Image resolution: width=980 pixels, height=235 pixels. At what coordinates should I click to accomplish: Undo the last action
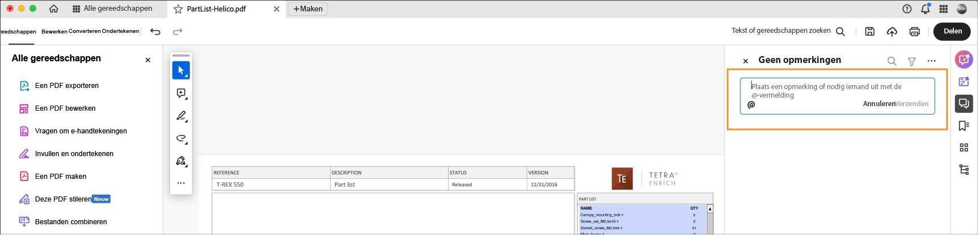coord(155,31)
